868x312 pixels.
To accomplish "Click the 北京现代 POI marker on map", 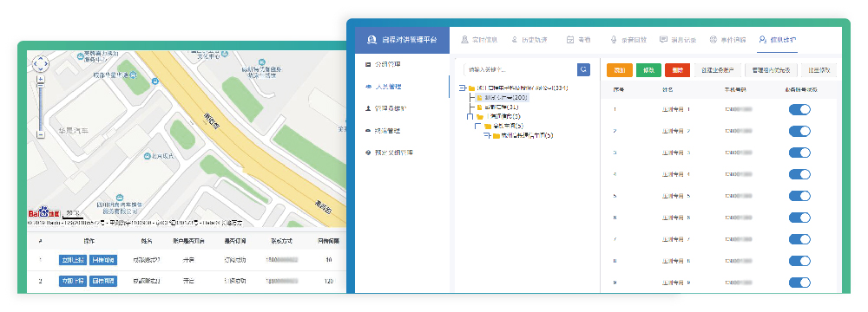I will pyautogui.click(x=148, y=157).
